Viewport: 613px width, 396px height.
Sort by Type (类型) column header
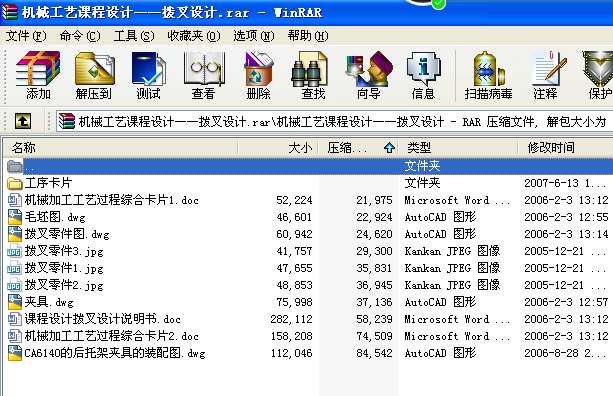click(458, 148)
